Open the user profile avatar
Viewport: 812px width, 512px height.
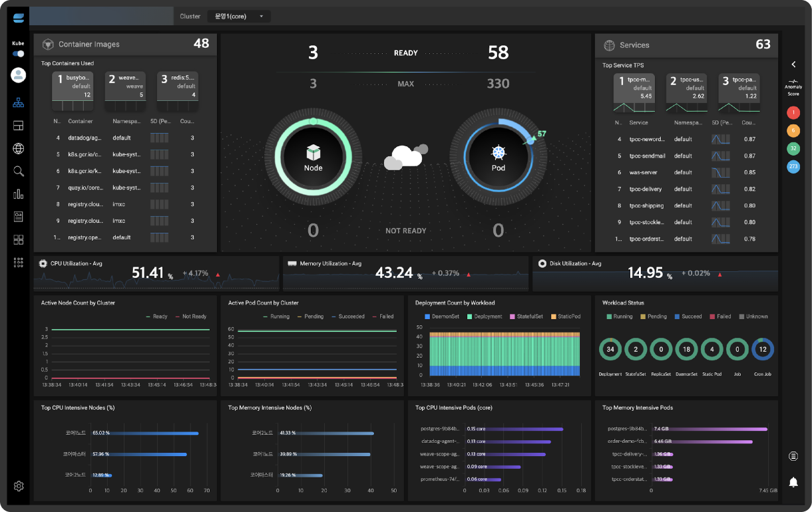pos(18,75)
